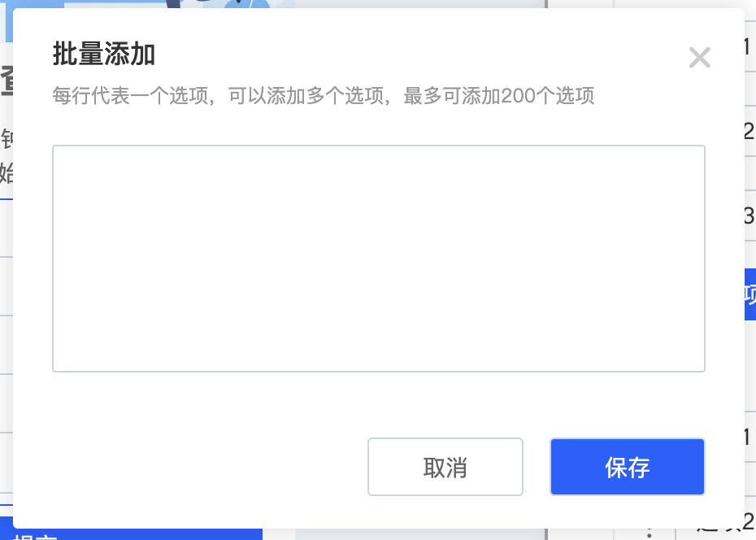Click the top row numbered 1 at right
This screenshot has width=756, height=540.
click(750, 47)
